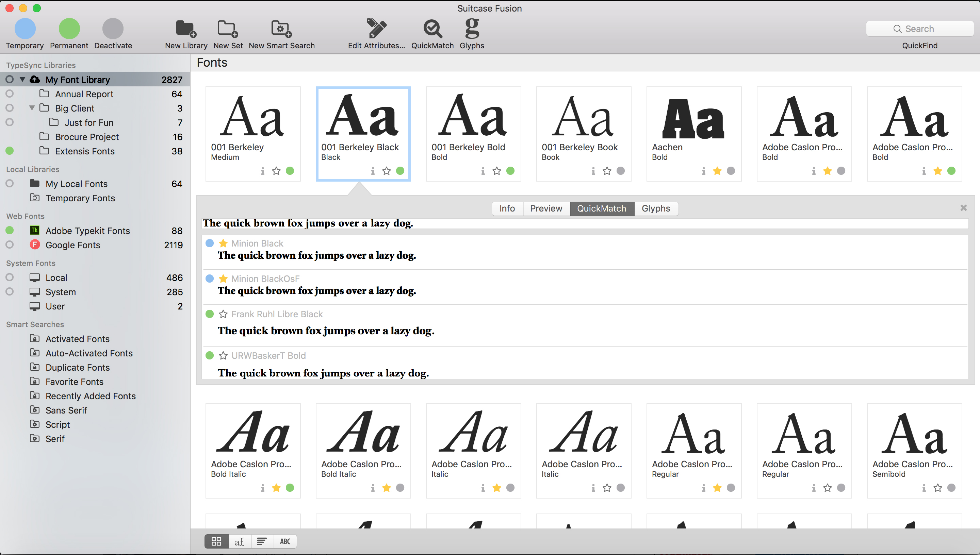Collapse the My Font Library tree

tap(22, 79)
